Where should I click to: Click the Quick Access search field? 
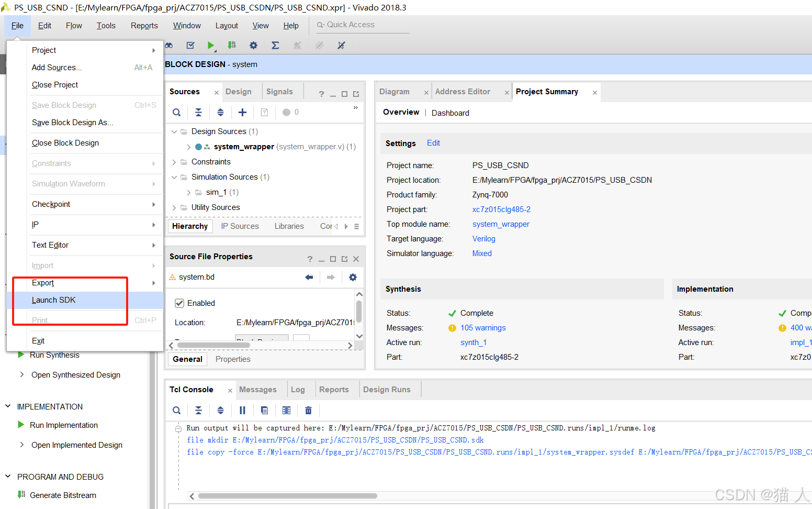tap(363, 25)
